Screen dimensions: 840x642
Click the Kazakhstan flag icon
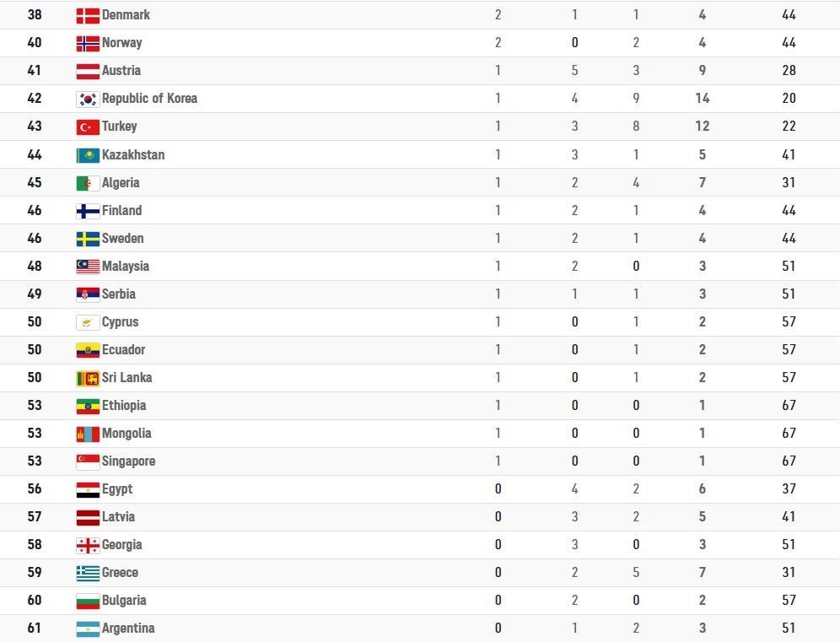88,155
